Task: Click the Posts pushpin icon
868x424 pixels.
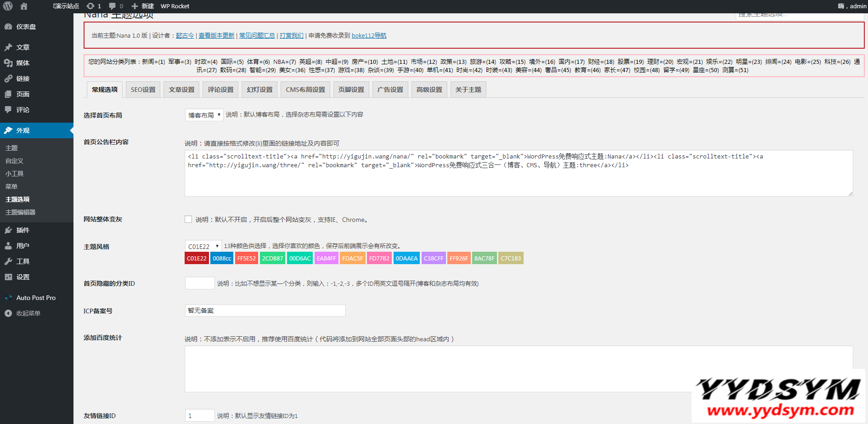Action: click(8, 47)
